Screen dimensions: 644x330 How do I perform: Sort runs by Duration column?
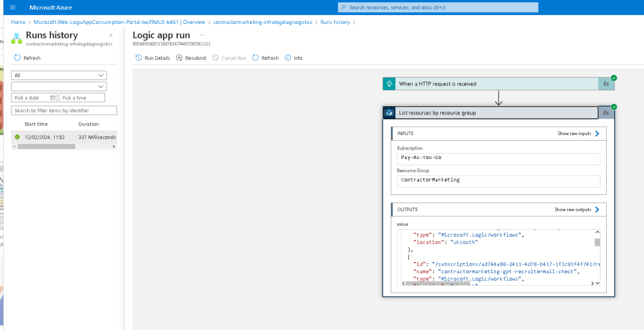click(x=89, y=124)
